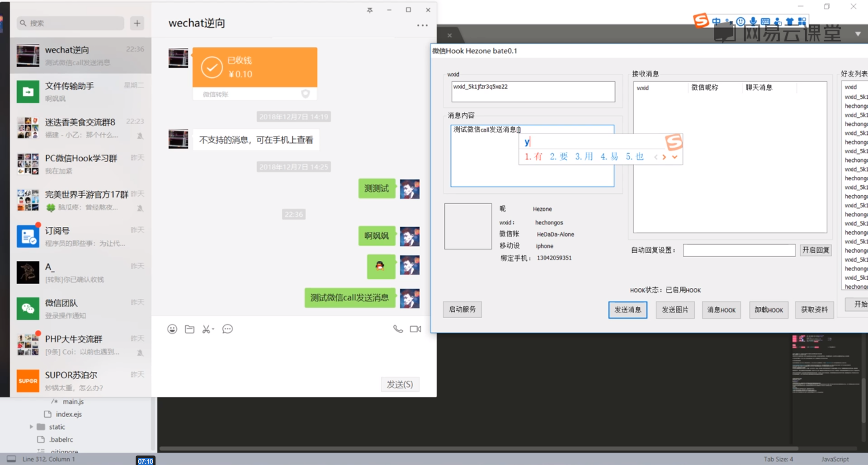Open Sogou toolbox grid icon
This screenshot has width=868, height=465.
[x=802, y=21]
